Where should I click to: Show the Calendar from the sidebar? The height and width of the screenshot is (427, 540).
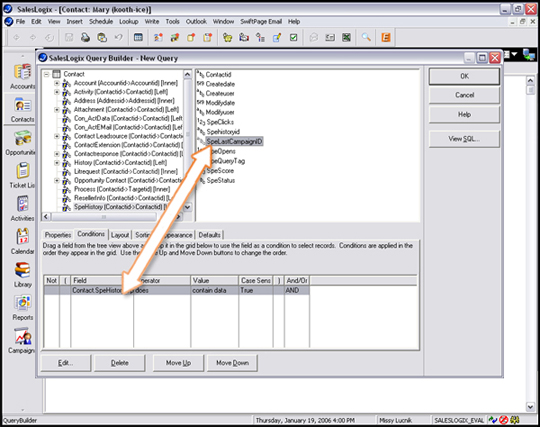tap(23, 237)
